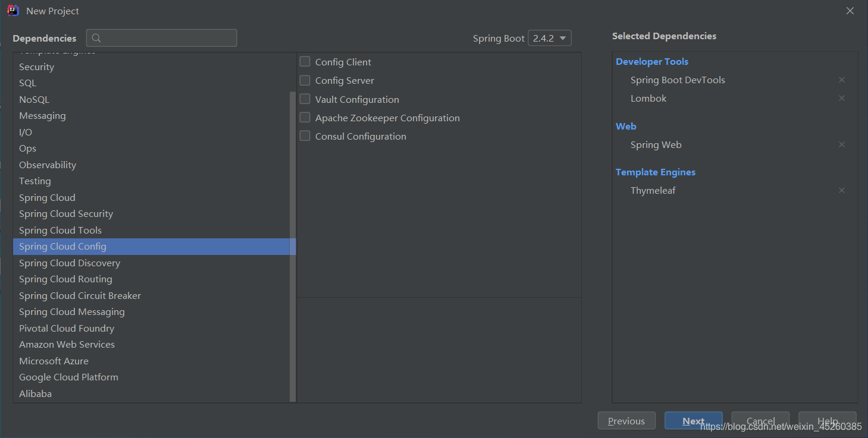Viewport: 868px width, 438px height.
Task: Open Spring Cloud Discovery category
Action: click(151, 263)
